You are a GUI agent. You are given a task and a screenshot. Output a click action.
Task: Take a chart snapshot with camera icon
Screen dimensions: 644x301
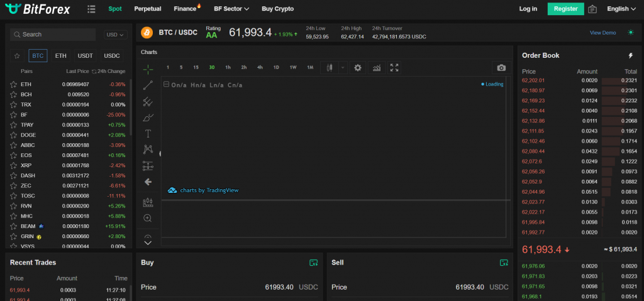pyautogui.click(x=501, y=68)
